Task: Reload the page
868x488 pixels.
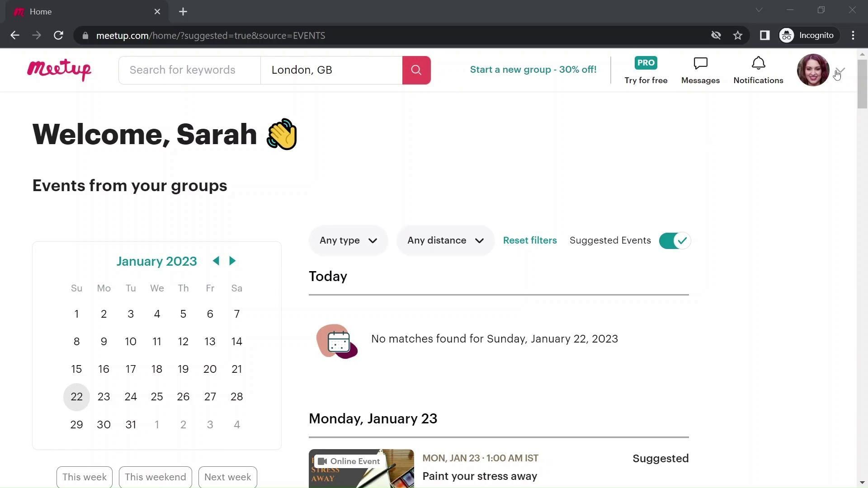Action: tap(58, 35)
